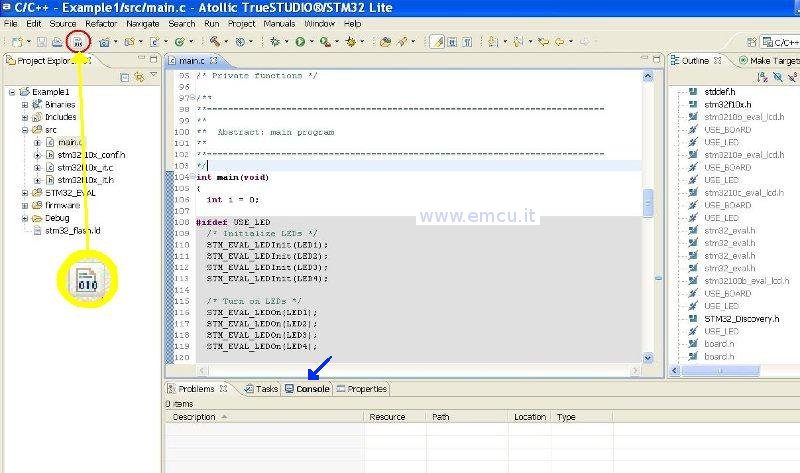Collapse main function fold marker at line 104
The image size is (800, 473).
click(x=193, y=177)
